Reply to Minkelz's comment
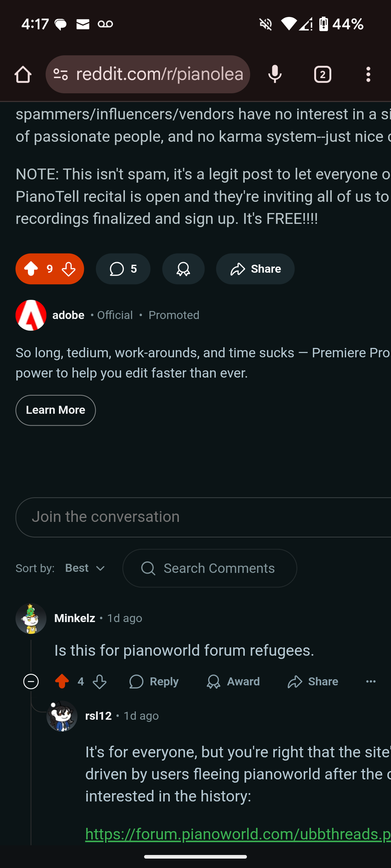Screen dimensions: 391x868 click(154, 682)
